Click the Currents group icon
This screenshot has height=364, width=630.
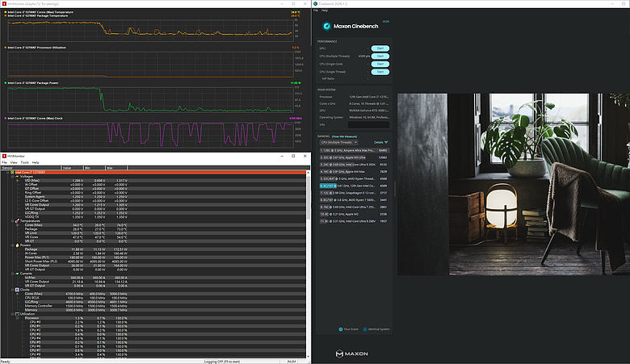17,274
